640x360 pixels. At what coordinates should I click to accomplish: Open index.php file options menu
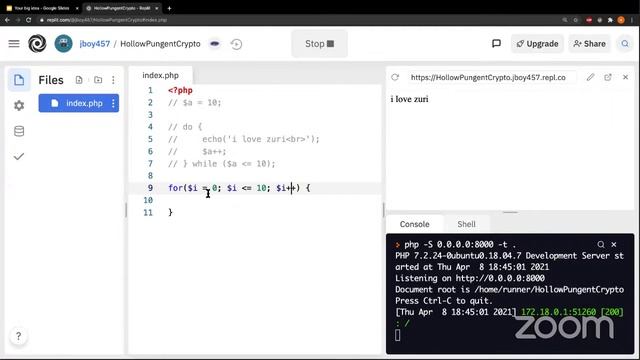coord(113,103)
